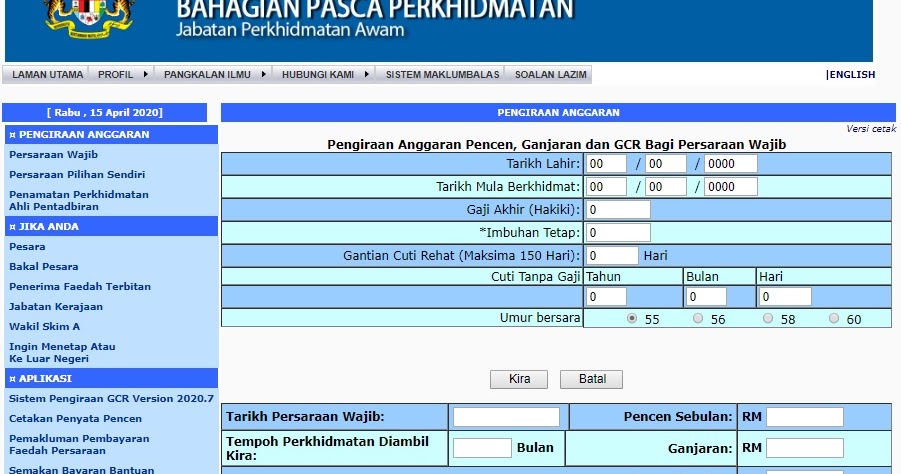This screenshot has height=474, width=901.
Task: Switch language via ENGLISH link
Action: coord(851,74)
